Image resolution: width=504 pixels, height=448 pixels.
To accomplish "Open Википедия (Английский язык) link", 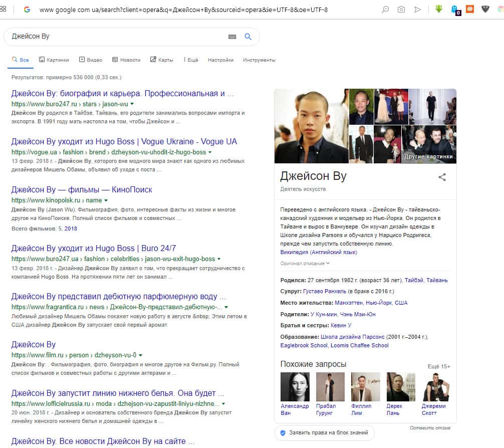I will pyautogui.click(x=319, y=253).
